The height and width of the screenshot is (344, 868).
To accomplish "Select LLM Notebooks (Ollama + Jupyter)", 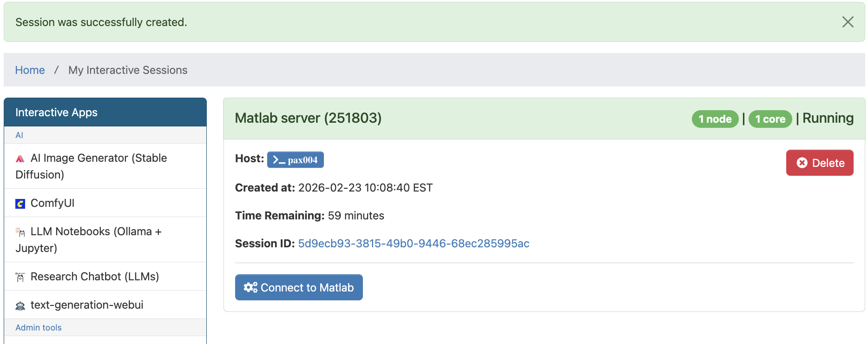I will tap(96, 232).
